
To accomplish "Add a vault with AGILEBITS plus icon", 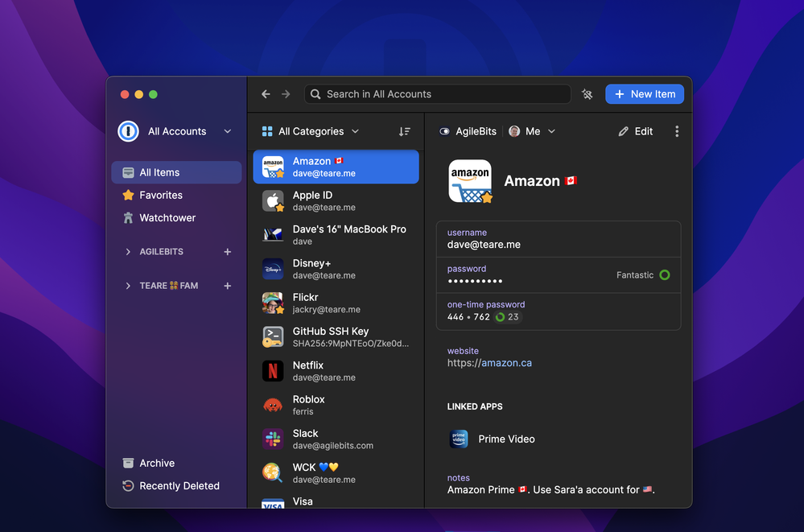I will click(227, 252).
